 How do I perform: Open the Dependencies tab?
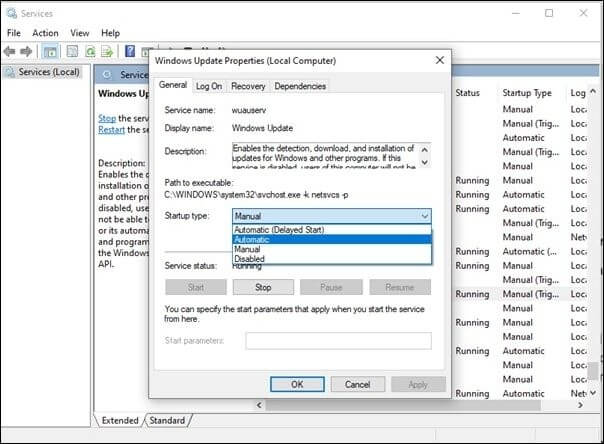299,86
